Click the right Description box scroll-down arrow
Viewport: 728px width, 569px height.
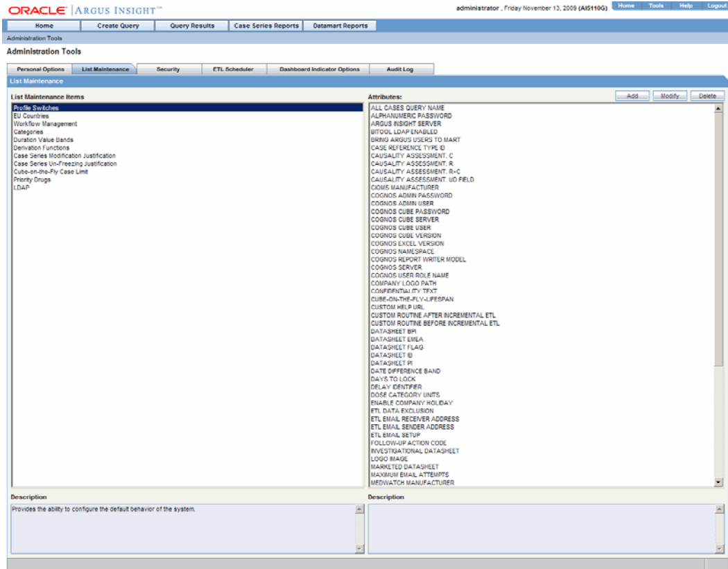(719, 549)
